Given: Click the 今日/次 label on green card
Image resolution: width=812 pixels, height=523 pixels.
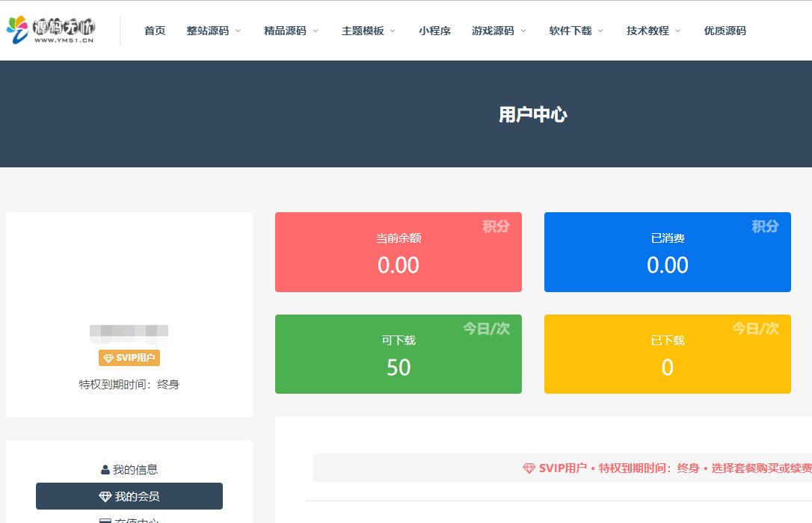Looking at the screenshot, I should pyautogui.click(x=486, y=329).
